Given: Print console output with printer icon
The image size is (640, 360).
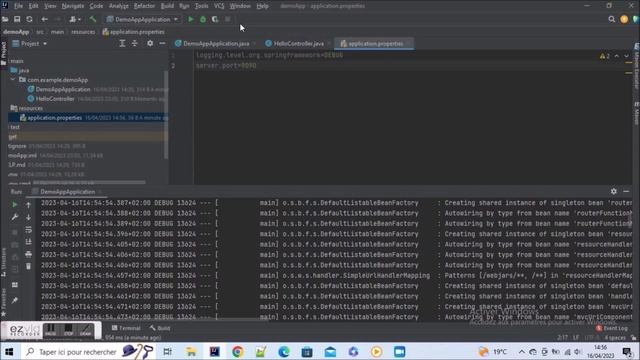Looking at the screenshot, I should [x=29, y=254].
